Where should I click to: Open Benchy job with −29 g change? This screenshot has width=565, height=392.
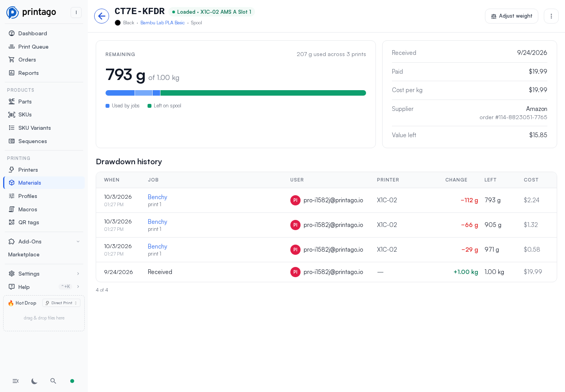click(157, 247)
